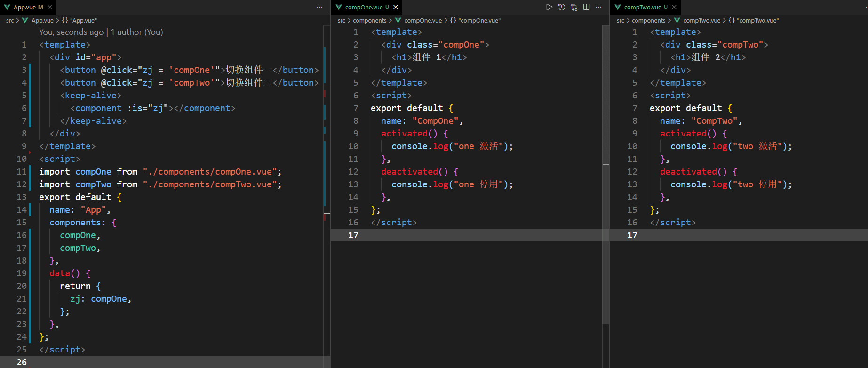Click 'console.log("one 激活");' line
Image resolution: width=868 pixels, height=368 pixels.
453,146
